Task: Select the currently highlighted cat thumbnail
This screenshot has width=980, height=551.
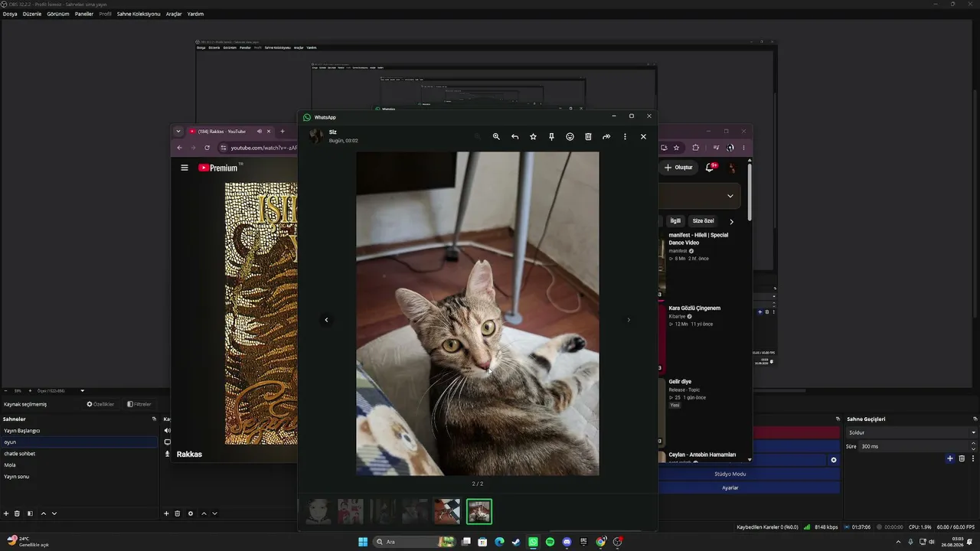Action: 479,511
